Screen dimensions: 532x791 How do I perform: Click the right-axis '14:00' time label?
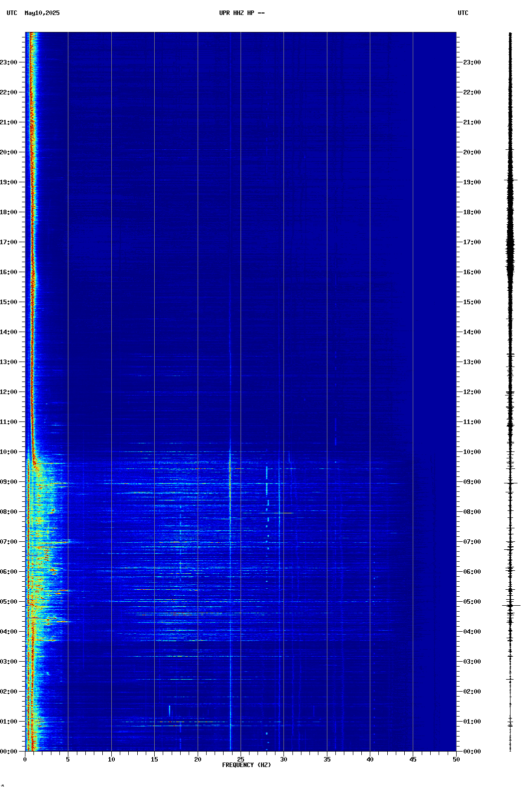tap(472, 332)
